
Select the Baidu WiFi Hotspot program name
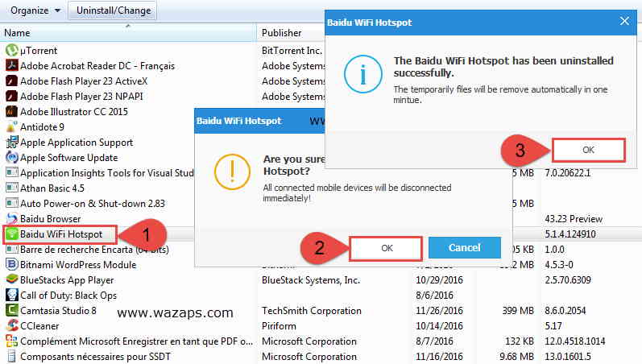(61, 234)
